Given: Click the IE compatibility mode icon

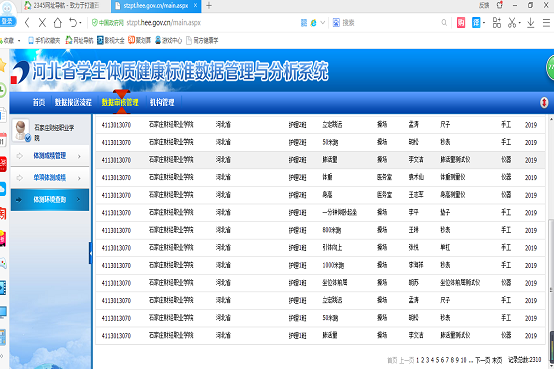Looking at the screenshot, I should click(313, 23).
